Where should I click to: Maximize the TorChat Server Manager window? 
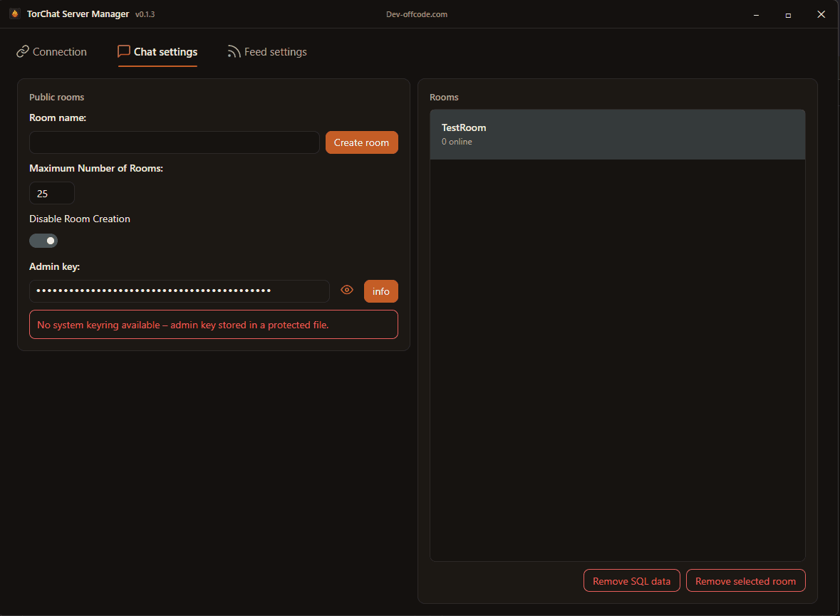[788, 15]
